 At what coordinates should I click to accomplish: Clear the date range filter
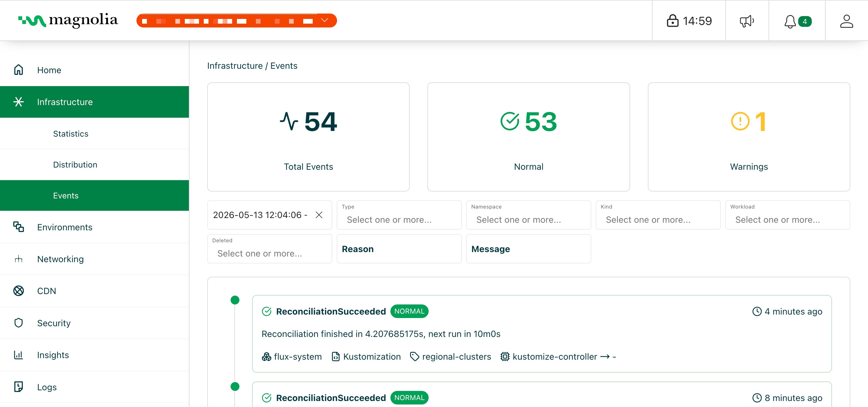pyautogui.click(x=319, y=215)
